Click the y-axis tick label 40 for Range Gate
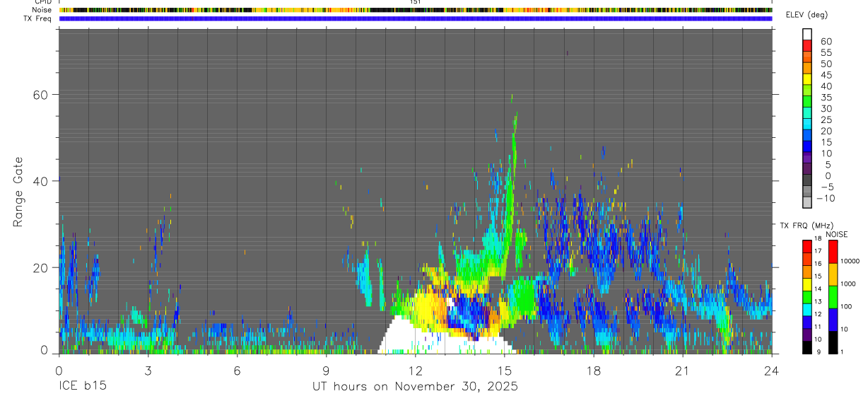The width and height of the screenshot is (868, 401). 41,181
